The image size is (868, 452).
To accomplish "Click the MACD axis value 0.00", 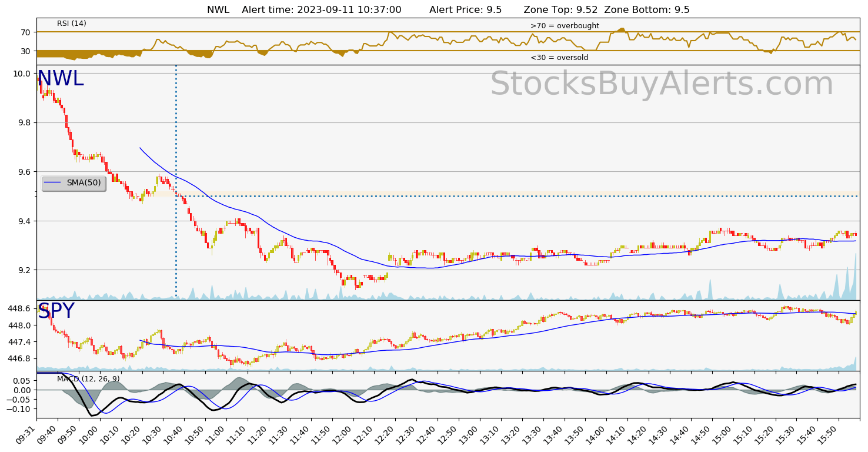I will pos(23,390).
